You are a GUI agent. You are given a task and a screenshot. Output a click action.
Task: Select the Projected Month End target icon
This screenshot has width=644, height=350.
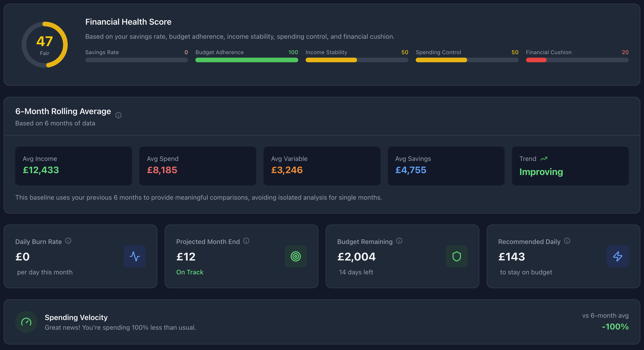click(x=296, y=256)
